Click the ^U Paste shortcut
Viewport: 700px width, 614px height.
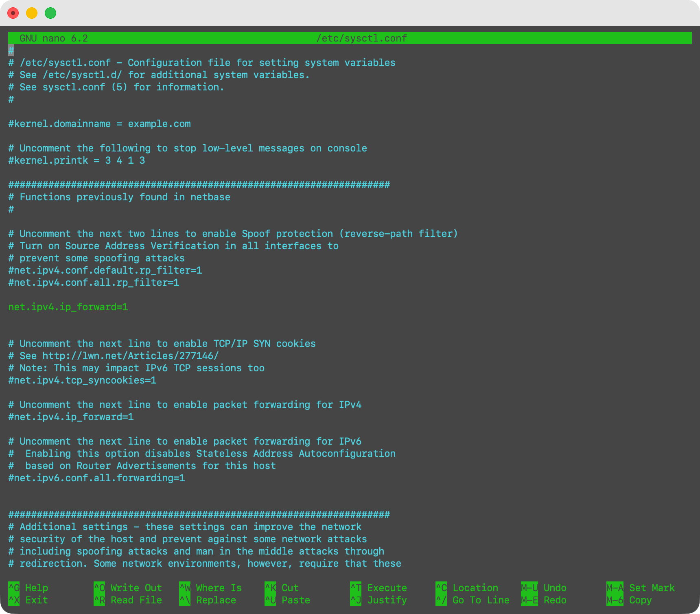pyautogui.click(x=287, y=600)
